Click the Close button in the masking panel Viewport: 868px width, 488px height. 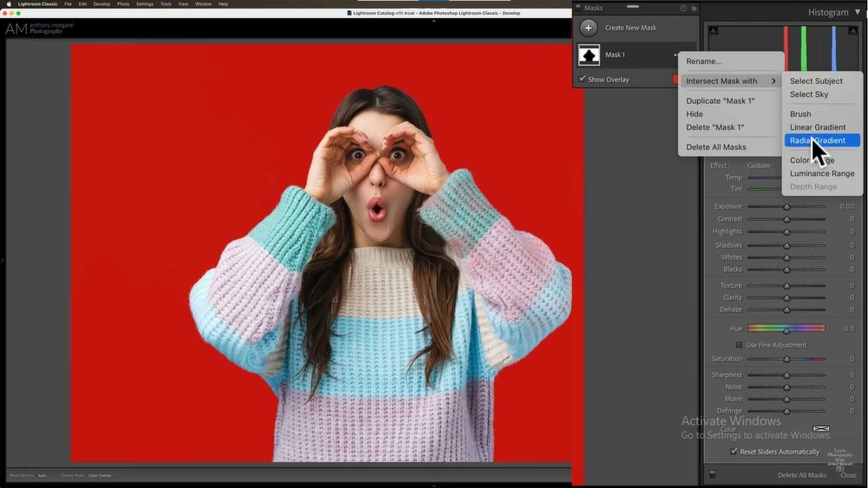tap(847, 475)
